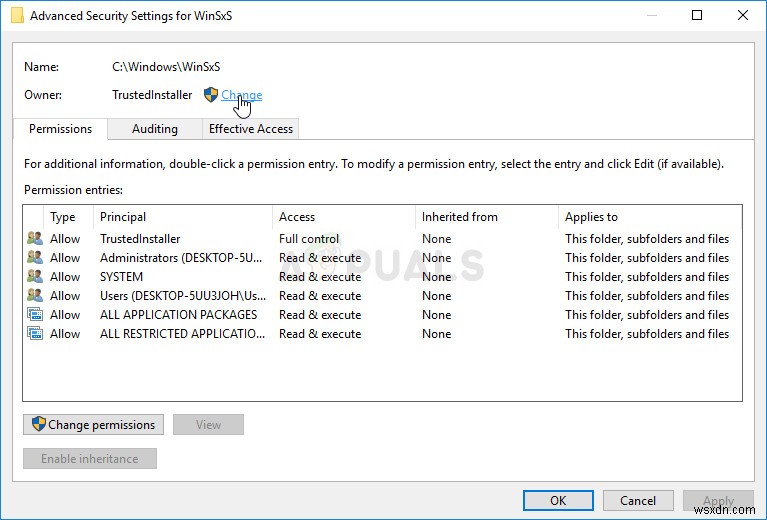Screen dimensions: 767x520
Task: Open the Effective Access tab
Action: pyautogui.click(x=250, y=129)
